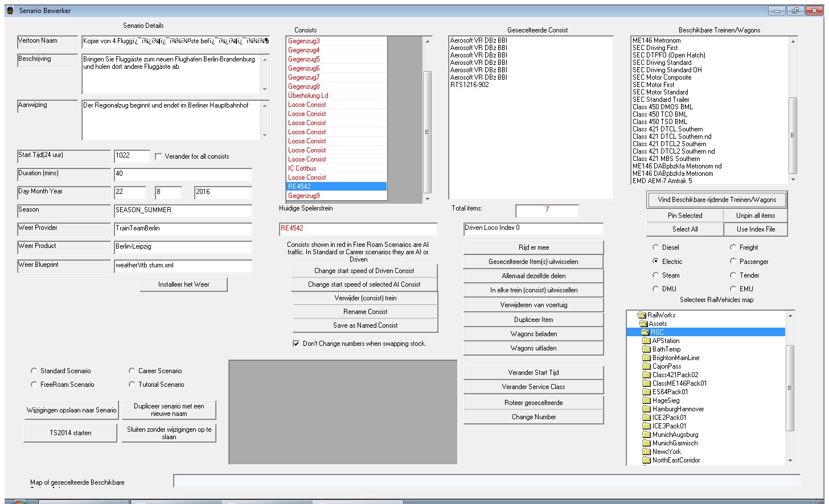Select the Diesel radio button
This screenshot has width=829, height=504.
point(655,247)
